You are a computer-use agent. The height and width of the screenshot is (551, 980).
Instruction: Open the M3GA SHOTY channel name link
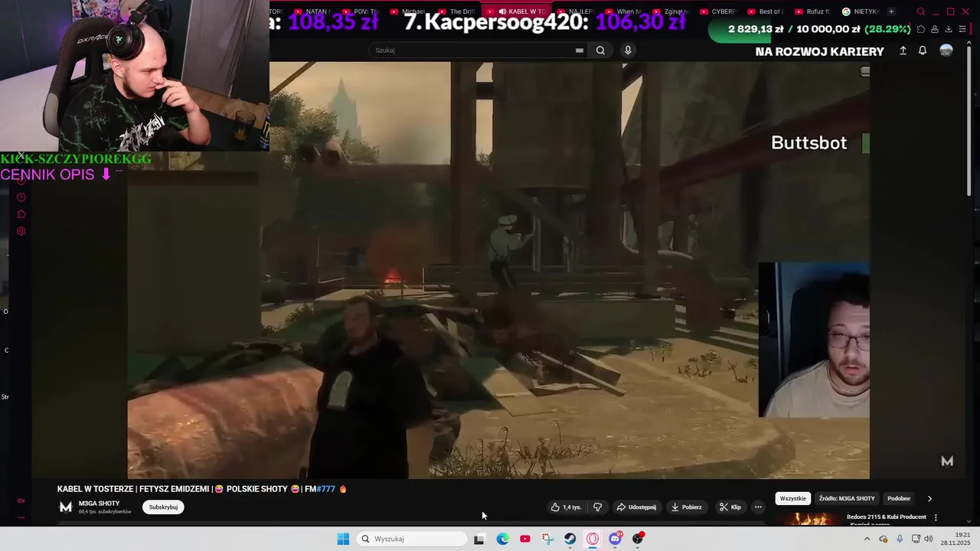tap(99, 504)
